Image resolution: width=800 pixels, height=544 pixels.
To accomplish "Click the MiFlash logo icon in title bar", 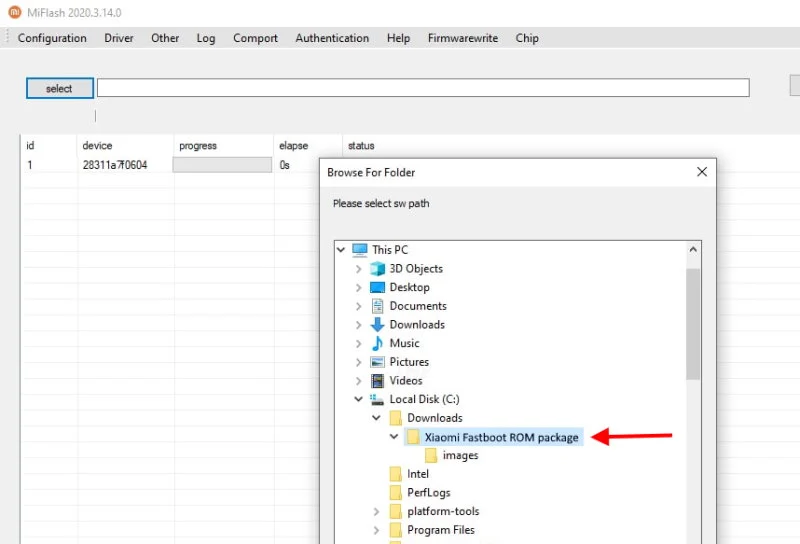I will point(15,12).
